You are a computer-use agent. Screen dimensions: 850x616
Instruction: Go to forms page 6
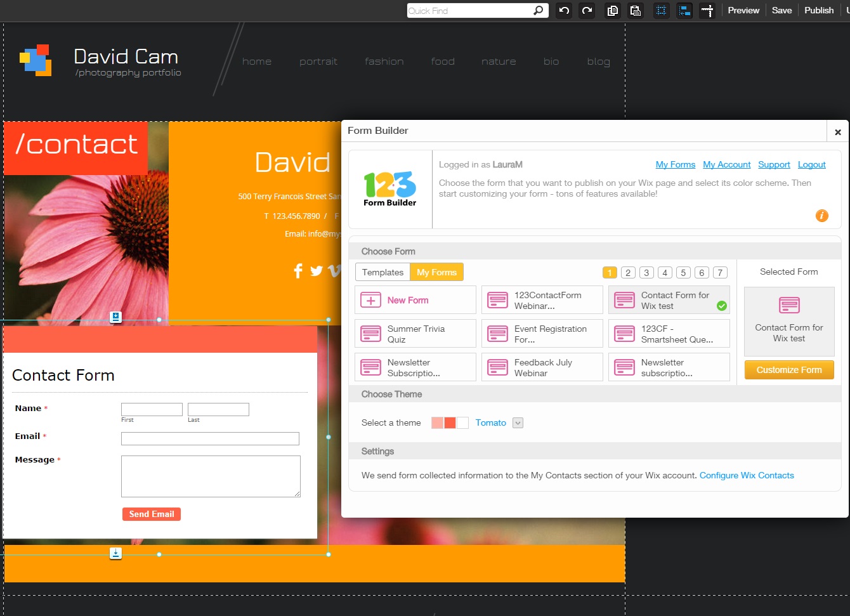702,273
